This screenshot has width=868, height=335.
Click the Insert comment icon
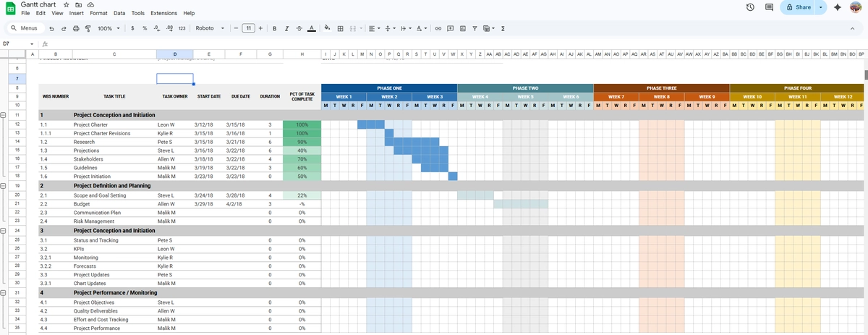click(451, 28)
